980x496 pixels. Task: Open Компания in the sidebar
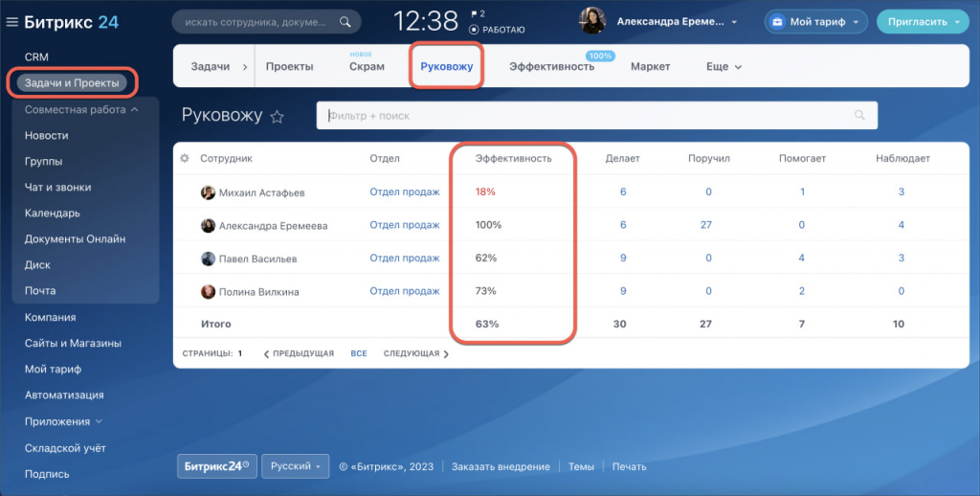(x=50, y=317)
